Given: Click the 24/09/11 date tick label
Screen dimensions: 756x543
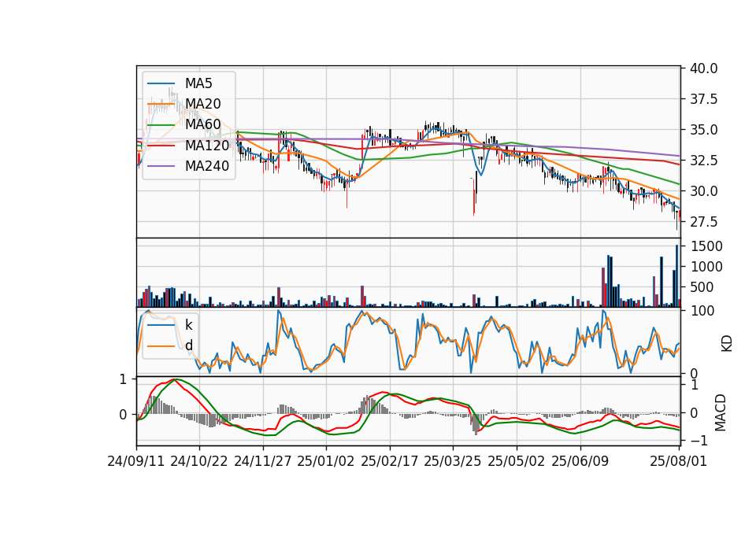Looking at the screenshot, I should [136, 461].
